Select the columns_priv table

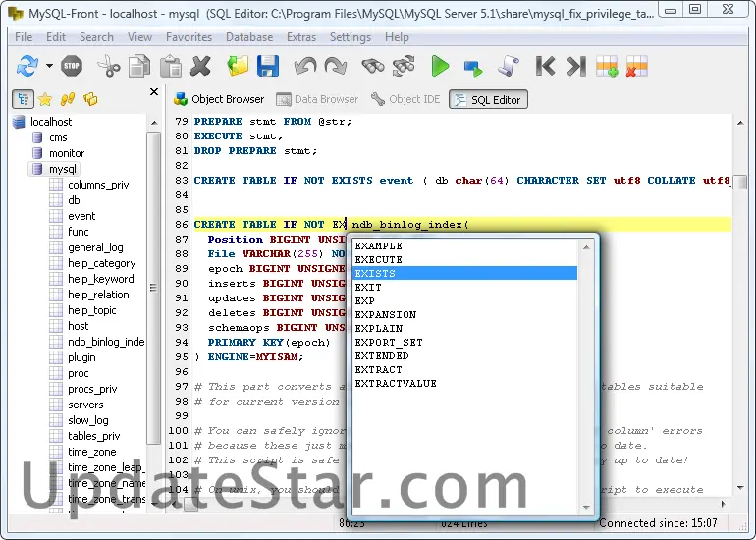(x=98, y=185)
